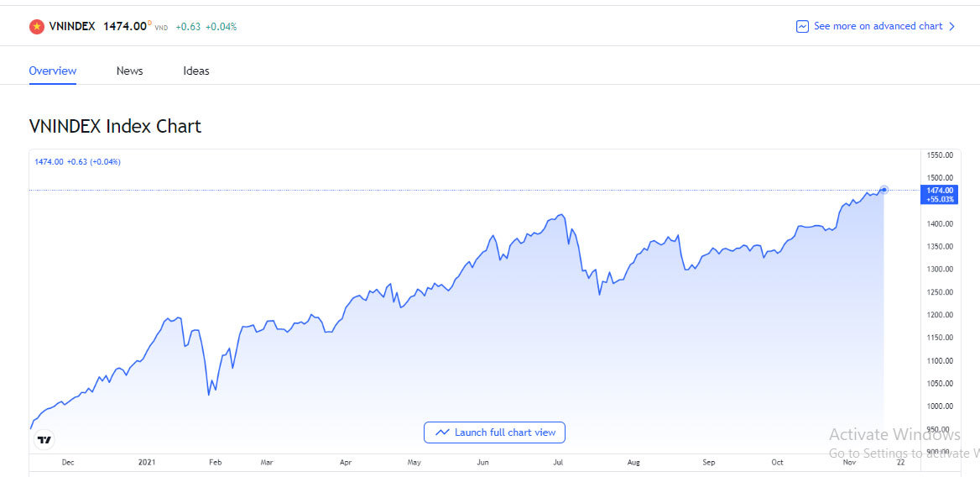The height and width of the screenshot is (477, 980).
Task: Click the Feb label on the time axis
Action: click(215, 462)
